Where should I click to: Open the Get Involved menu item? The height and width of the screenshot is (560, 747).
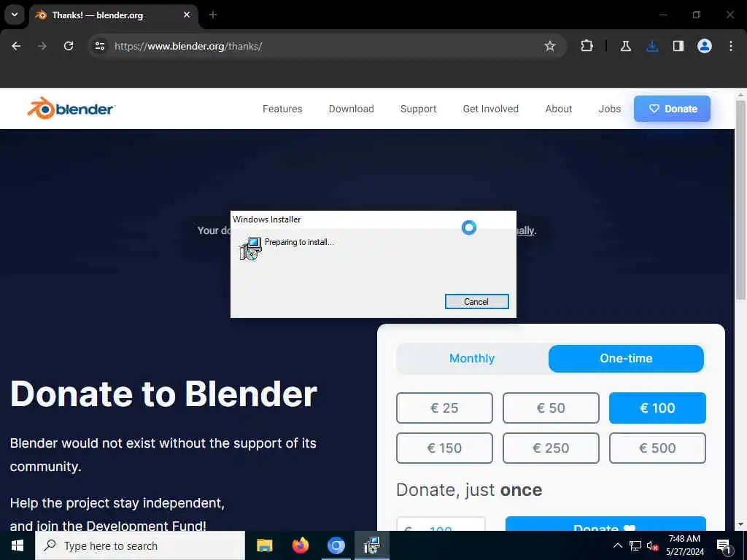pos(491,109)
